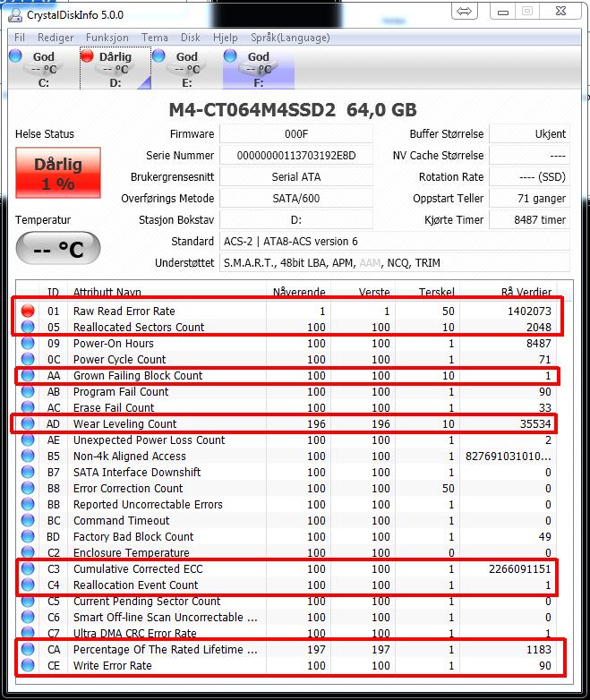Click status orb of Cumulative Corrected ECC
The image size is (590, 700).
click(x=28, y=568)
